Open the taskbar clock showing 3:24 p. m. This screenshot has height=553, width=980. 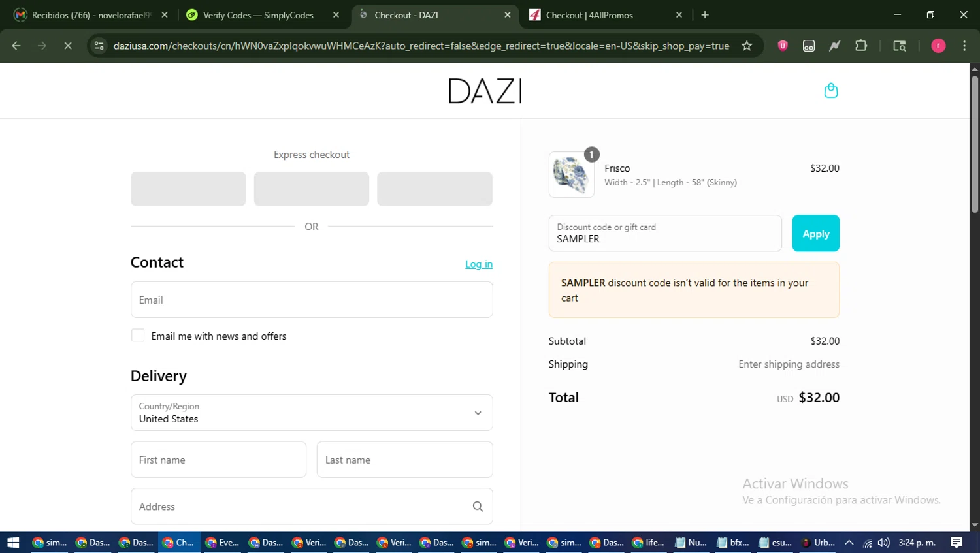(917, 543)
